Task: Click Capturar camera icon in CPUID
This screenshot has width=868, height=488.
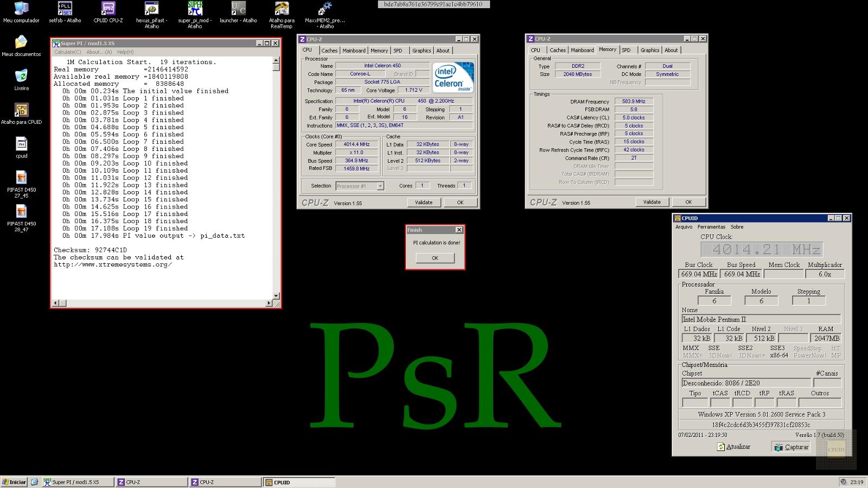Action: (x=779, y=447)
